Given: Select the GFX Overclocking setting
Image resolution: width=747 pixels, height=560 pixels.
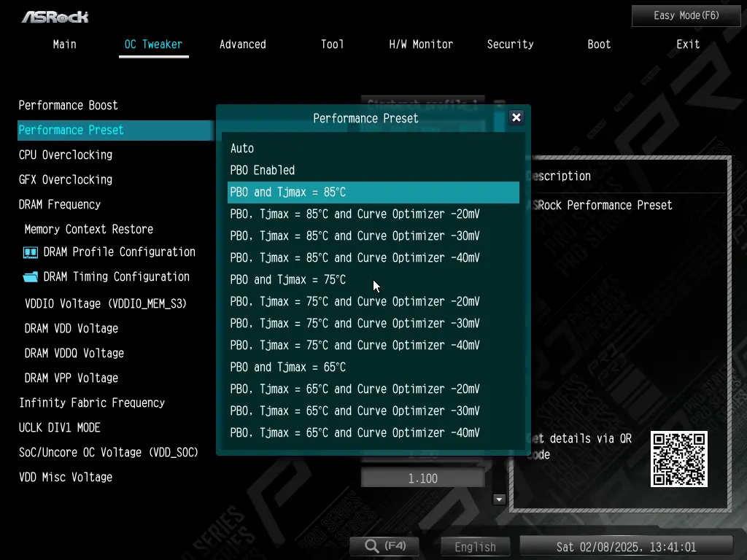Looking at the screenshot, I should (66, 180).
